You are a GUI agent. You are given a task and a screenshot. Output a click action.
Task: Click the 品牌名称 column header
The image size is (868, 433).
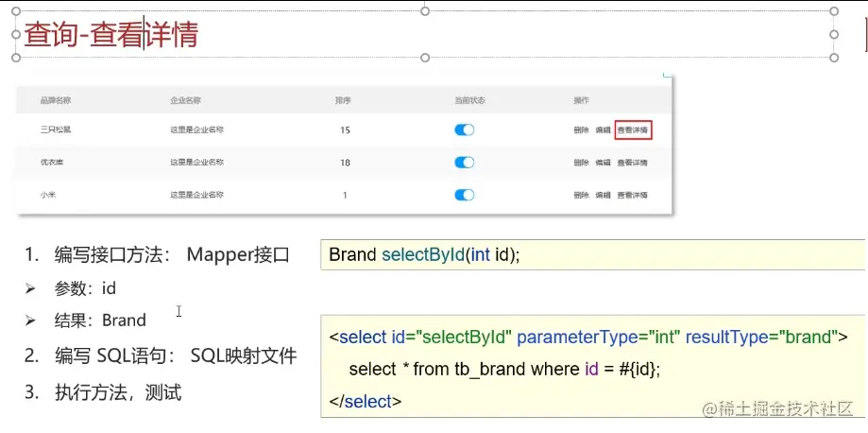tap(56, 100)
